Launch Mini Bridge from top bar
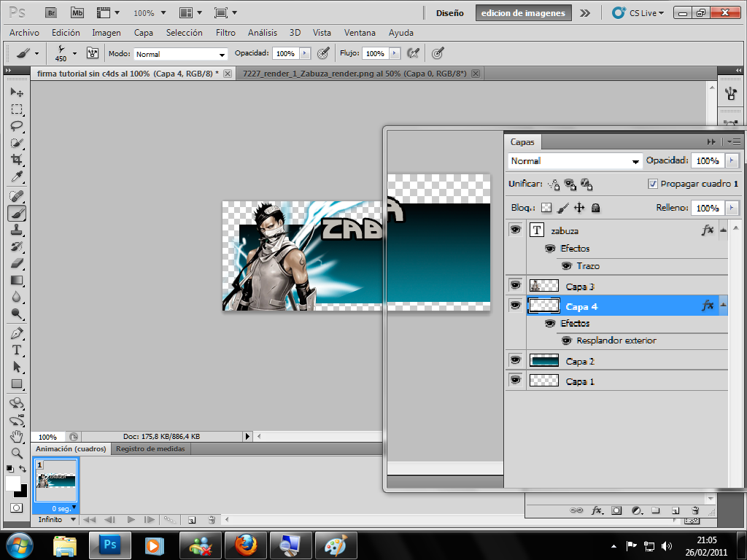This screenshot has width=747, height=560. [x=77, y=13]
